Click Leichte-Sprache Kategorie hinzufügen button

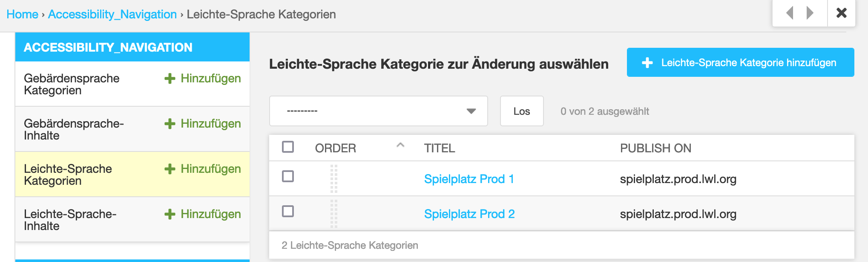tap(740, 62)
